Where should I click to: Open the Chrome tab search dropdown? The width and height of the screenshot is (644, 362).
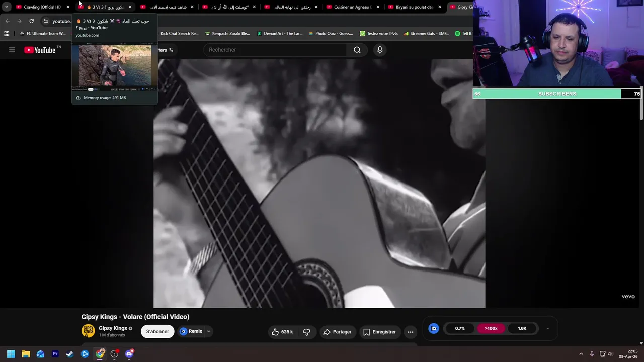click(x=7, y=7)
